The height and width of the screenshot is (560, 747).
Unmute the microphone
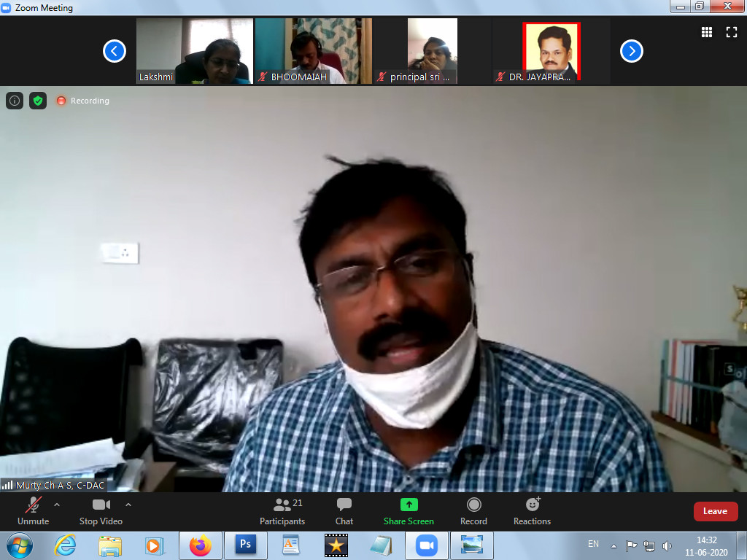coord(34,511)
